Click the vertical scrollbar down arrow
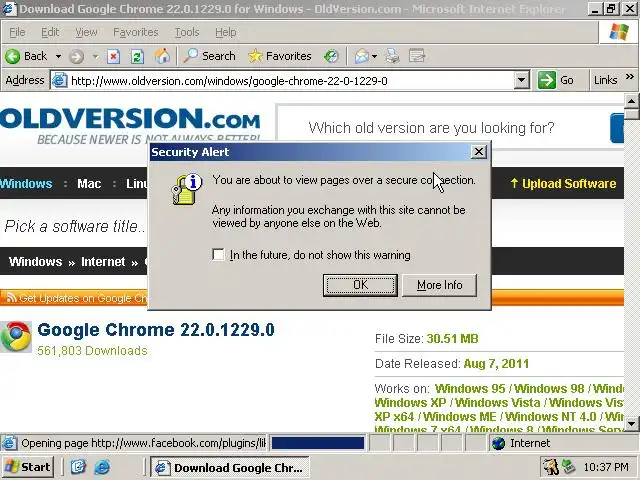 coord(631,424)
